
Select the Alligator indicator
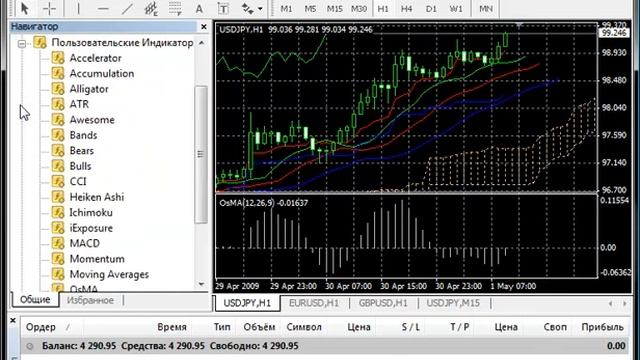[x=89, y=89]
